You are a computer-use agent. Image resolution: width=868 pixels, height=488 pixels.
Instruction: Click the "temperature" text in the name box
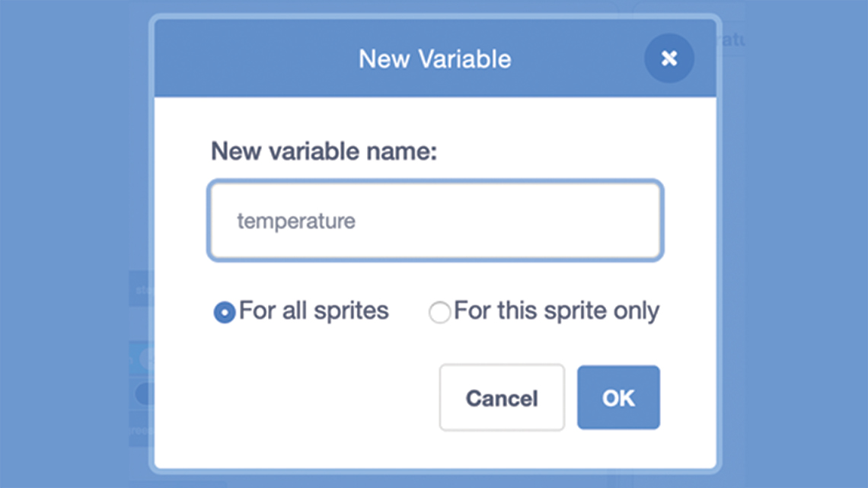tap(296, 222)
